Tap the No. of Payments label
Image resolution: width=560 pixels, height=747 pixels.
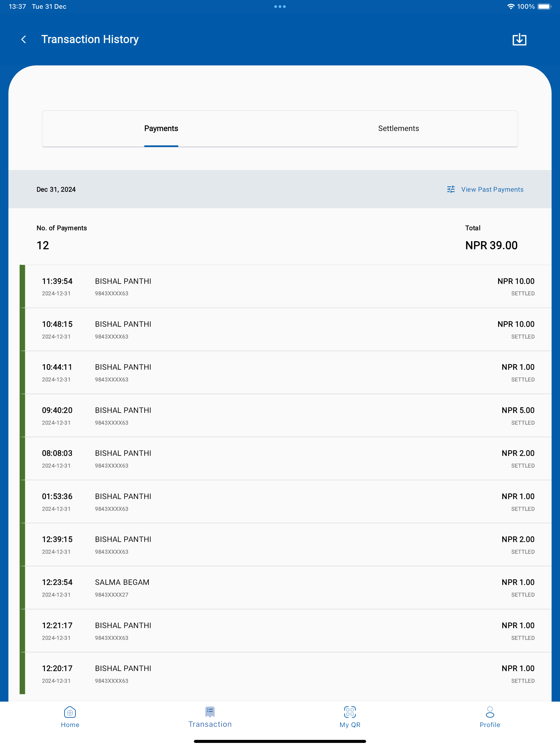(62, 228)
